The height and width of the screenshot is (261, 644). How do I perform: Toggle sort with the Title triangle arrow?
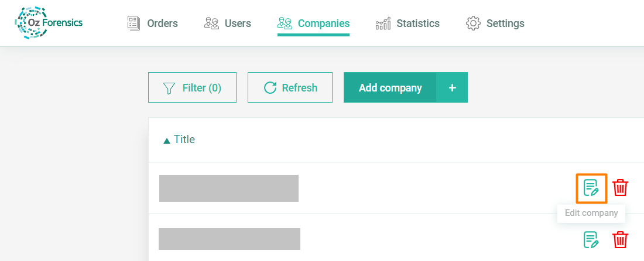167,140
